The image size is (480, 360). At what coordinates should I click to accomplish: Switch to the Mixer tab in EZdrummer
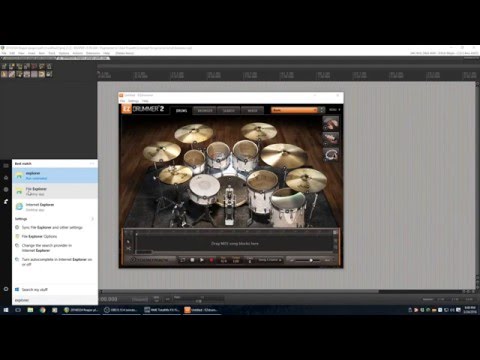click(252, 110)
